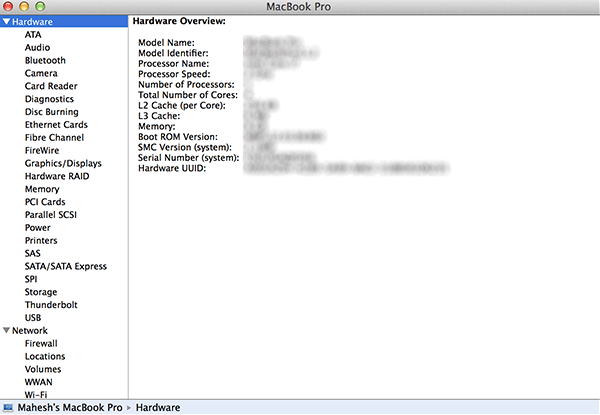Open the Bluetooth section
Viewport: 600px width, 415px height.
click(x=45, y=60)
